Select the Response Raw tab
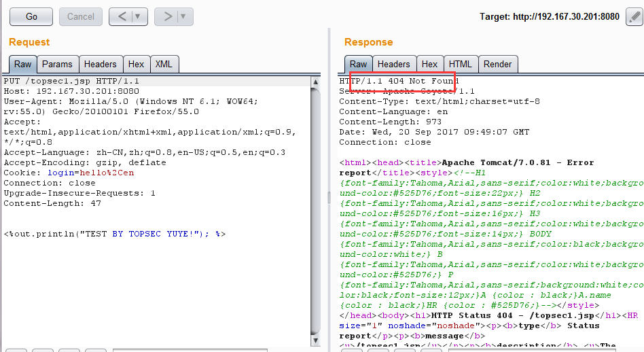 358,65
